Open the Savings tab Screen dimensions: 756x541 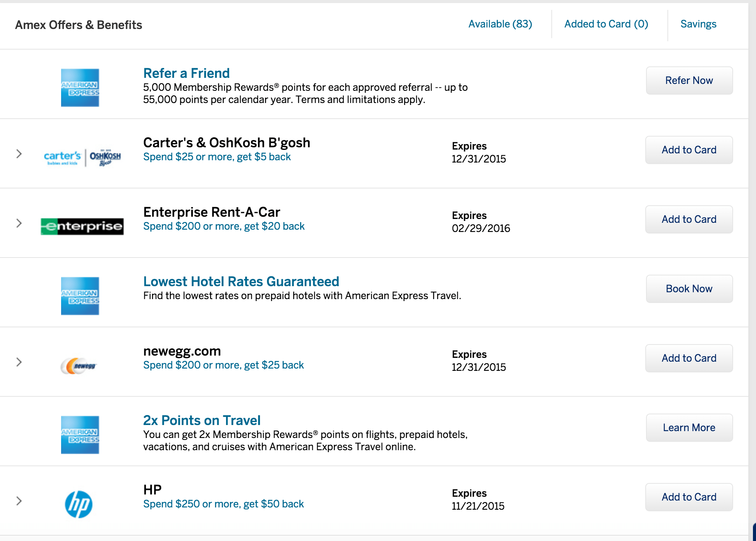698,24
